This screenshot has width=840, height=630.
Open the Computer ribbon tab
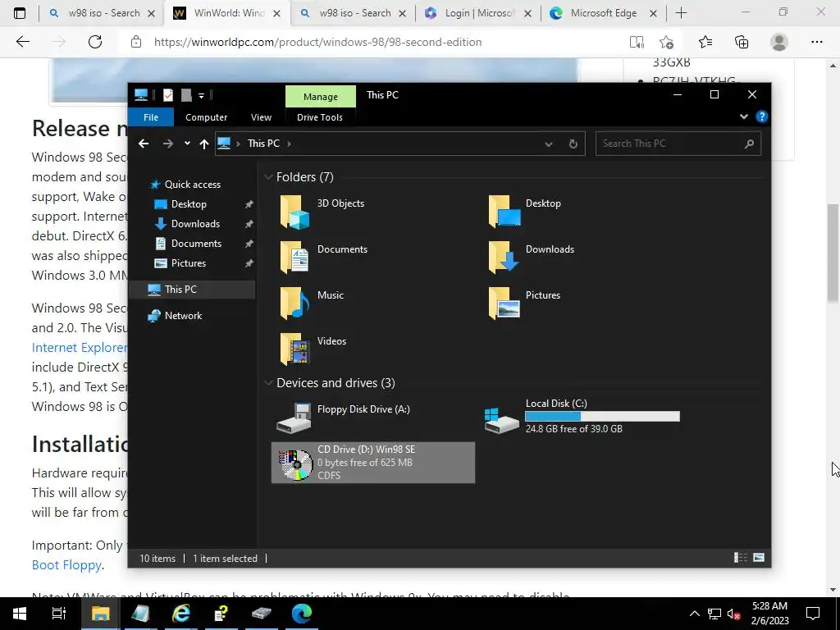(x=206, y=117)
